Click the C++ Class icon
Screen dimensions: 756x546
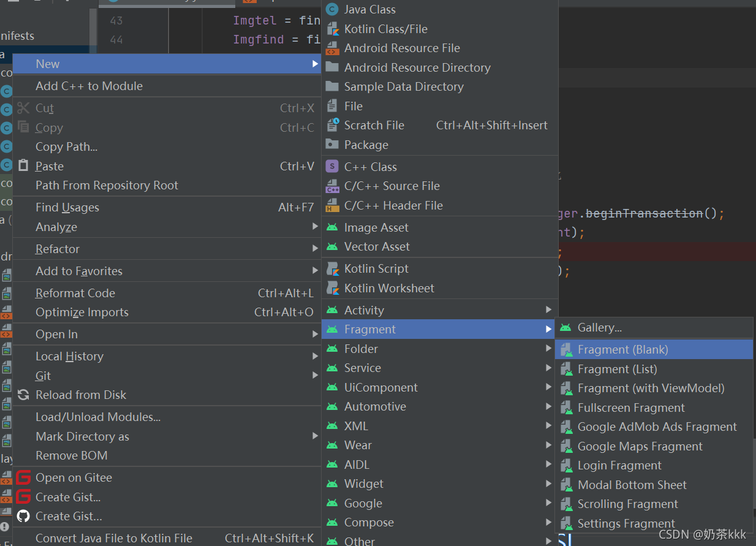(x=332, y=167)
